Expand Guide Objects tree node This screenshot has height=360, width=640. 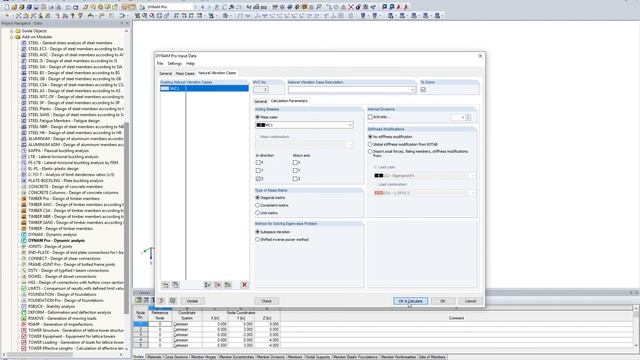click(x=11, y=31)
